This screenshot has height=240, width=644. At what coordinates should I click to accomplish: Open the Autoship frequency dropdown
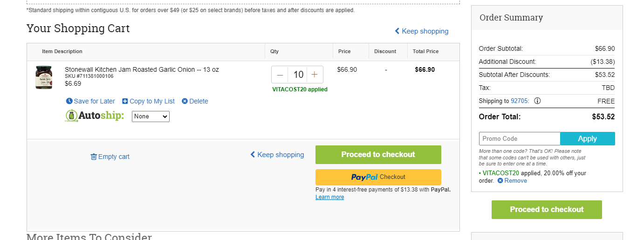[x=151, y=117]
